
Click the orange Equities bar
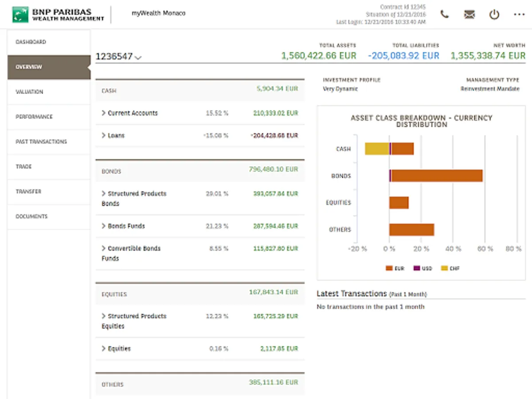pyautogui.click(x=399, y=203)
